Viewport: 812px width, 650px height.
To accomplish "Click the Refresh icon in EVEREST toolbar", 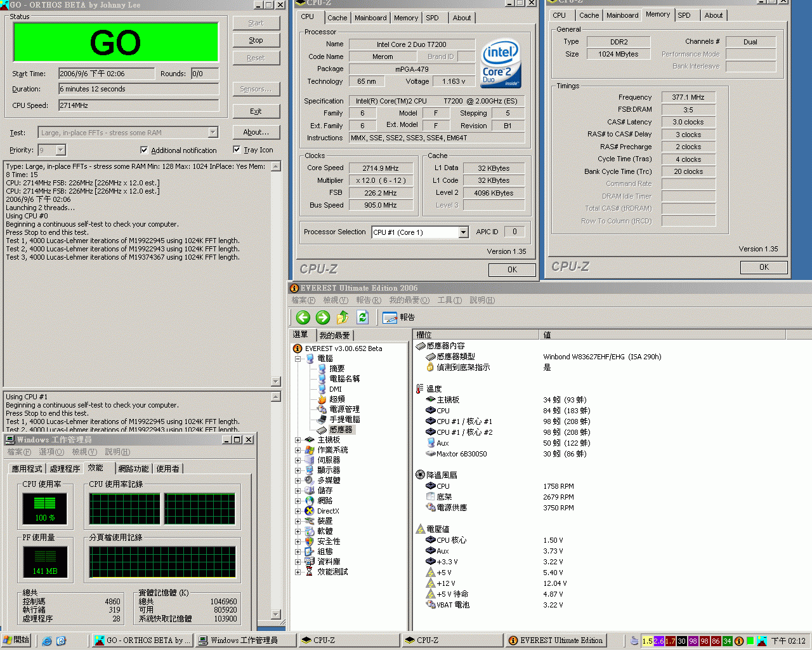I will [363, 317].
